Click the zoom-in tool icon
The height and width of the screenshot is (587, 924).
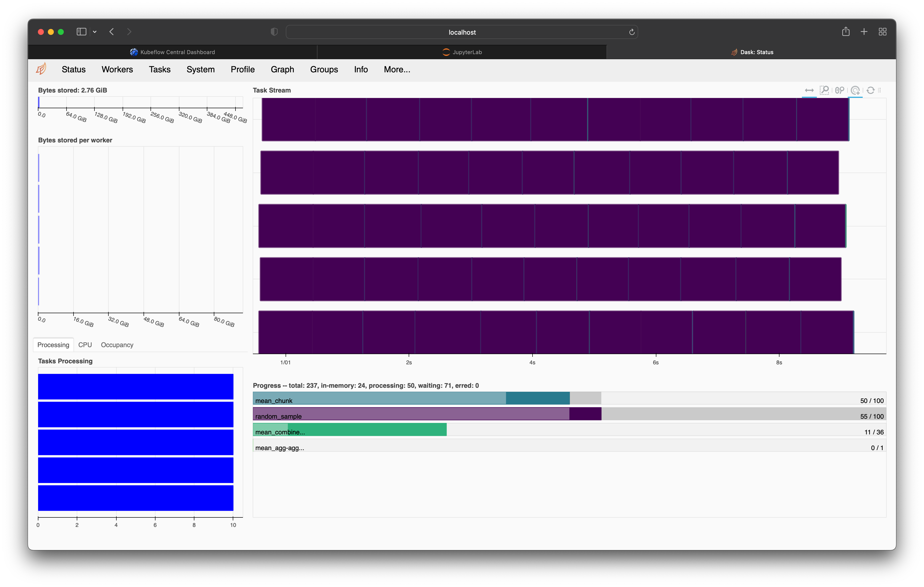(x=855, y=90)
